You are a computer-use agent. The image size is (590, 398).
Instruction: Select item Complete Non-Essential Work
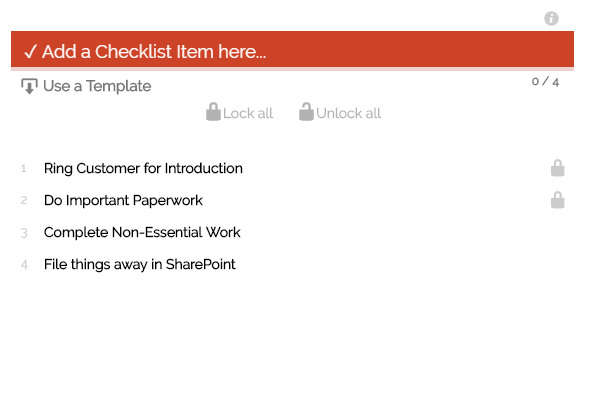click(142, 232)
